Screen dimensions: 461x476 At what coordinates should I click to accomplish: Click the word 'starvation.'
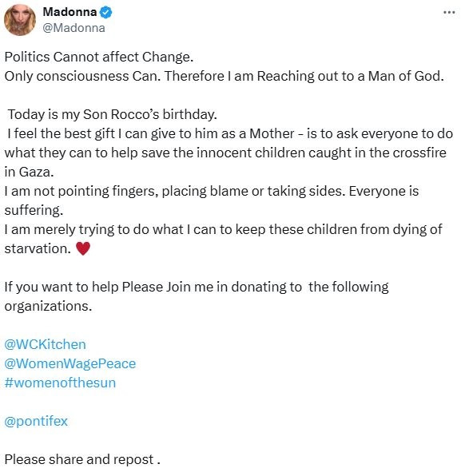click(38, 248)
